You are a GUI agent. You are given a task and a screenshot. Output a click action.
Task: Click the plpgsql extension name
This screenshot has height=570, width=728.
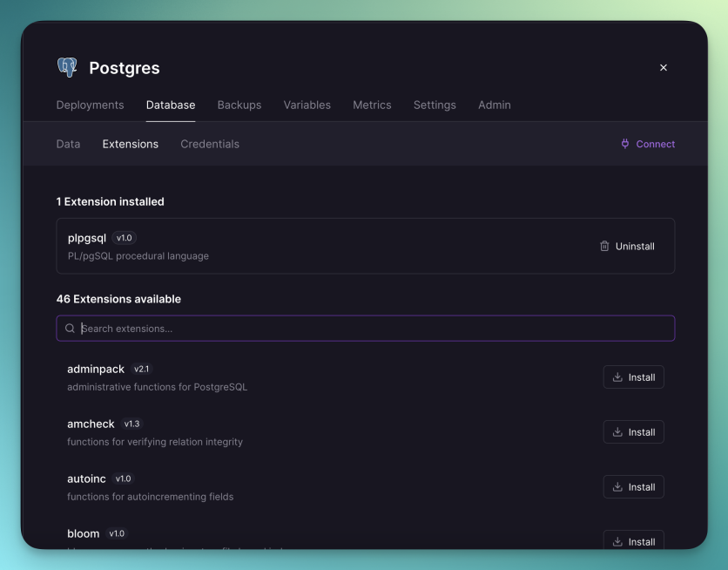pos(87,238)
